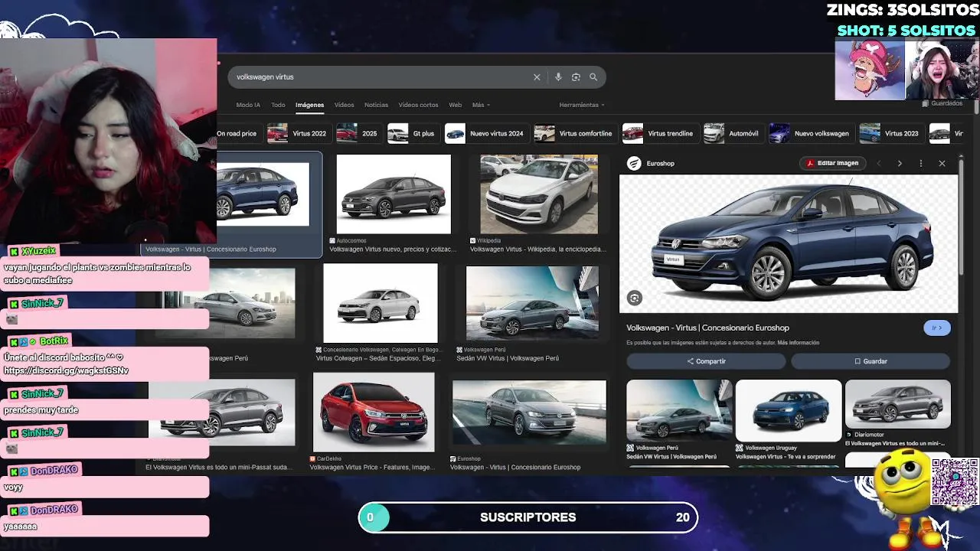Click 'Volkswagen Virtus nuevo, precios y cotizac...' caption
Viewport: 980px width, 551px height.
391,249
